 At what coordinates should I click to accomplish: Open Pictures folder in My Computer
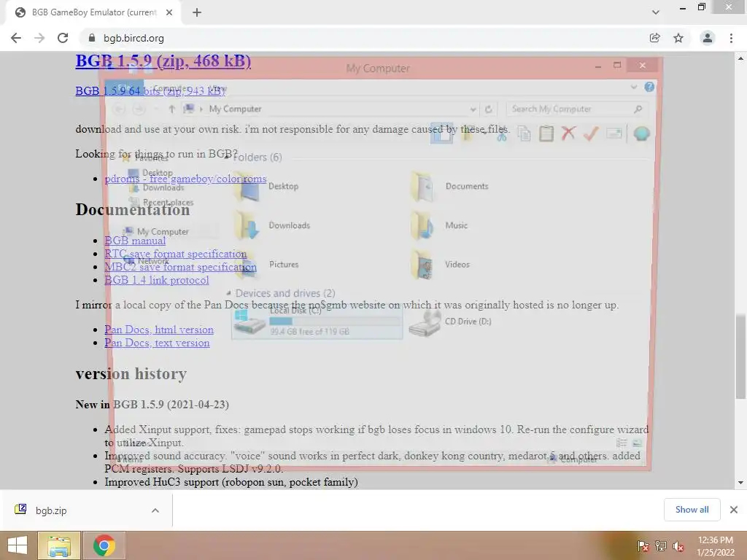[267, 264]
